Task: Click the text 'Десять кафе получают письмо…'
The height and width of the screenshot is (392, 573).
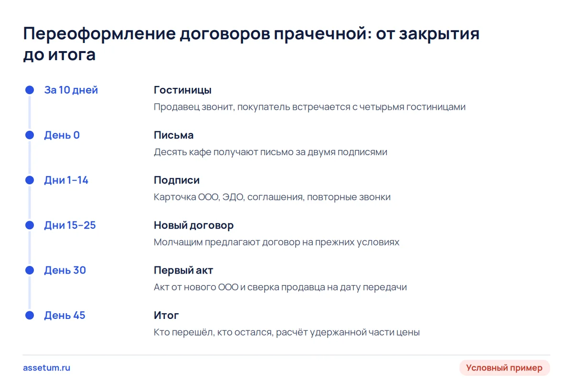Action: click(270, 152)
